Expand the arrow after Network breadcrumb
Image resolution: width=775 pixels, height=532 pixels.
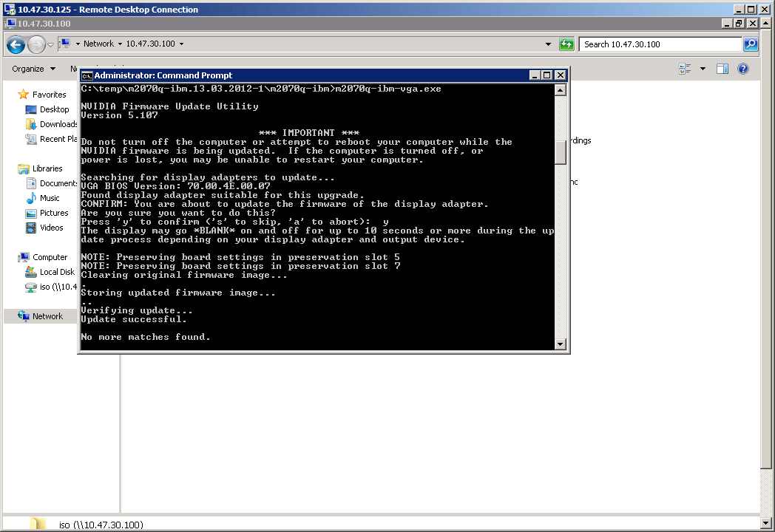click(120, 44)
